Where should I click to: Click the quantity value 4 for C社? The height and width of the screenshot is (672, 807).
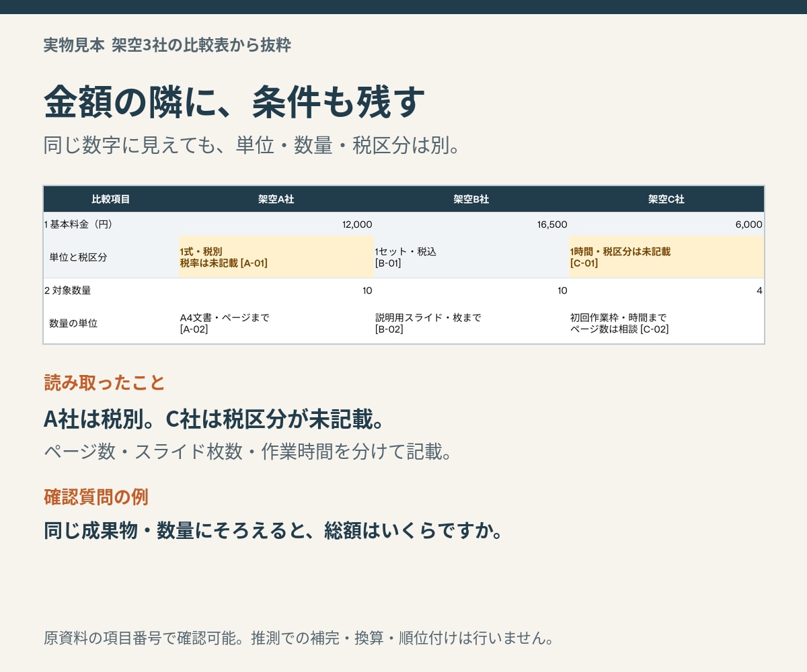point(759,290)
